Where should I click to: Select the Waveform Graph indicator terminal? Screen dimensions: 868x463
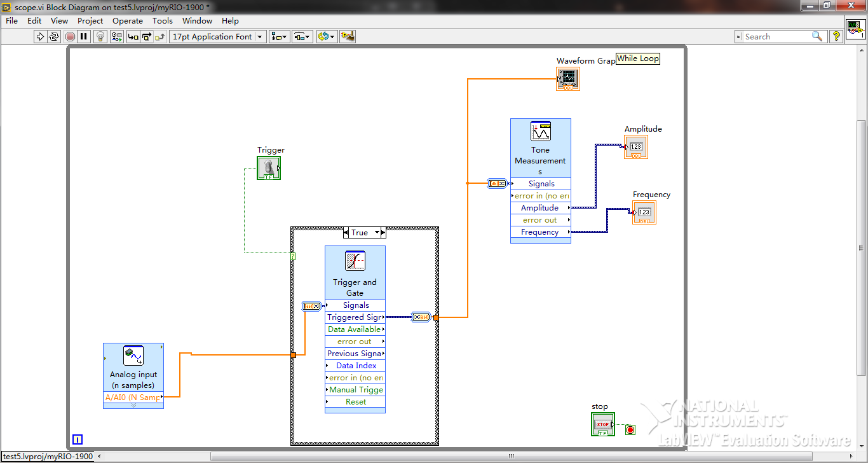pos(568,79)
